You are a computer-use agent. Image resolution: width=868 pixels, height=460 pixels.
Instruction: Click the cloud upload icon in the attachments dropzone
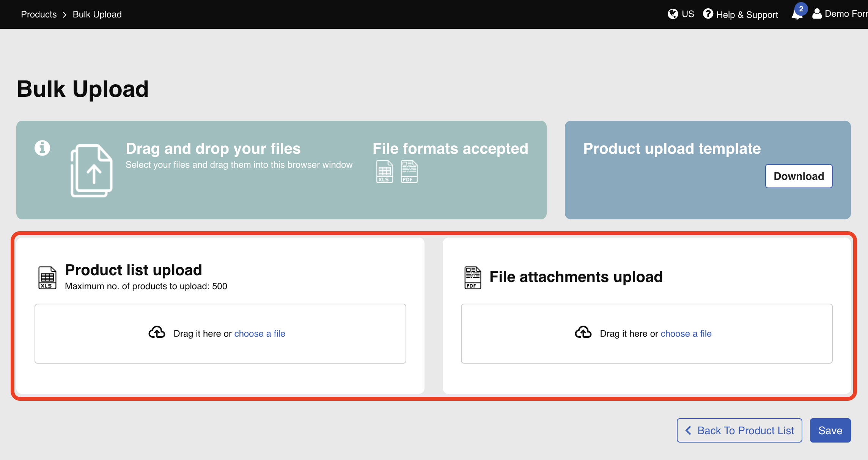[583, 332]
